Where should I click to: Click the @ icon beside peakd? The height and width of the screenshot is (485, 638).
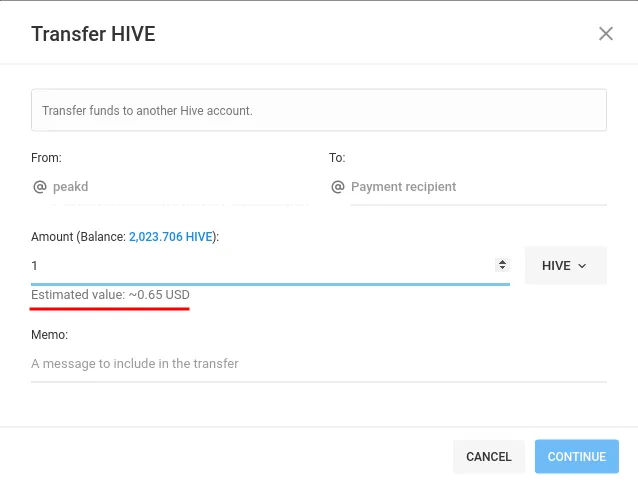pyautogui.click(x=40, y=187)
